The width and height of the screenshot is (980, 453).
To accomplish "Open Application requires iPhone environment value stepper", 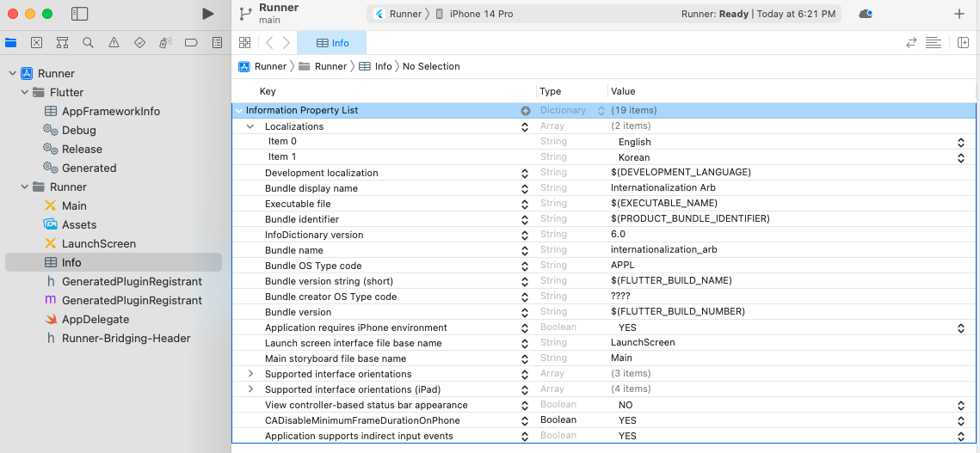I will 961,328.
